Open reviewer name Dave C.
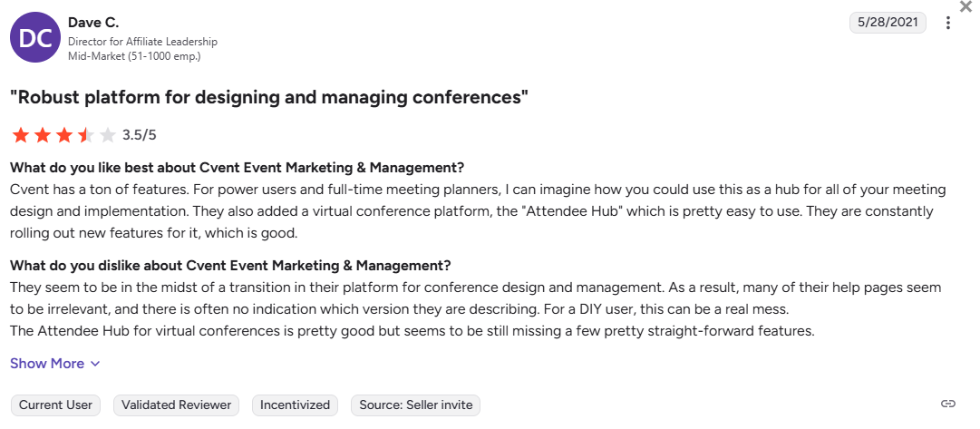980x429 pixels. coord(93,22)
